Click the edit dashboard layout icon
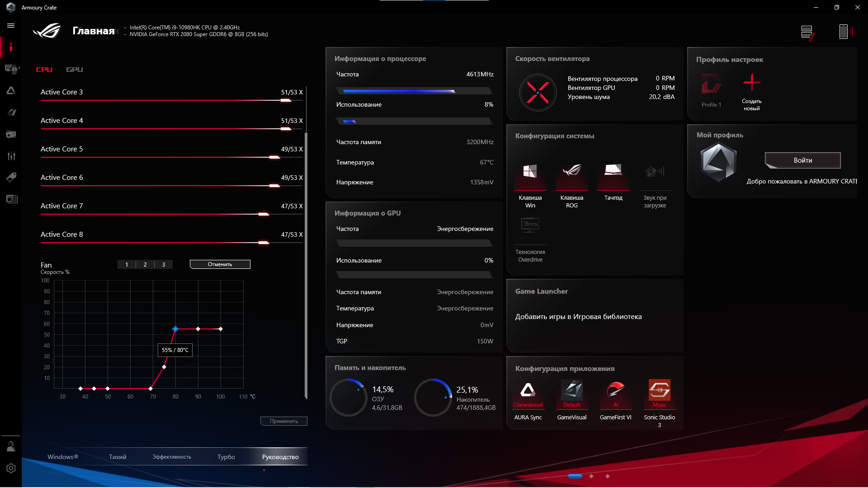This screenshot has height=488, width=868. [x=807, y=32]
